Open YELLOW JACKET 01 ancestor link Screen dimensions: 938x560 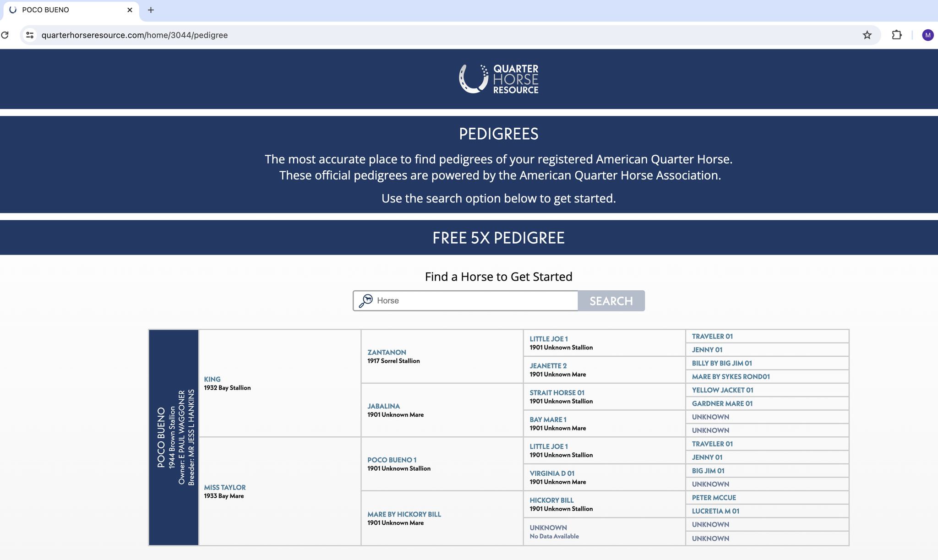[x=722, y=390]
